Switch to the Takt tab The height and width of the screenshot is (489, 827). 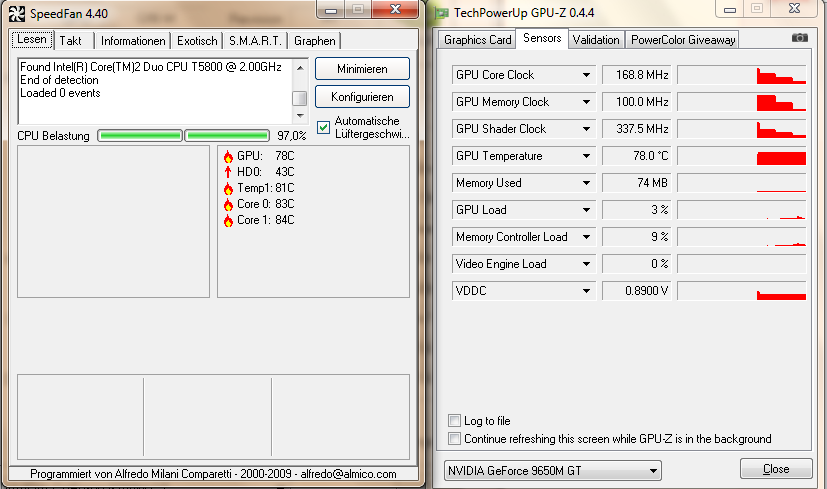tap(71, 41)
